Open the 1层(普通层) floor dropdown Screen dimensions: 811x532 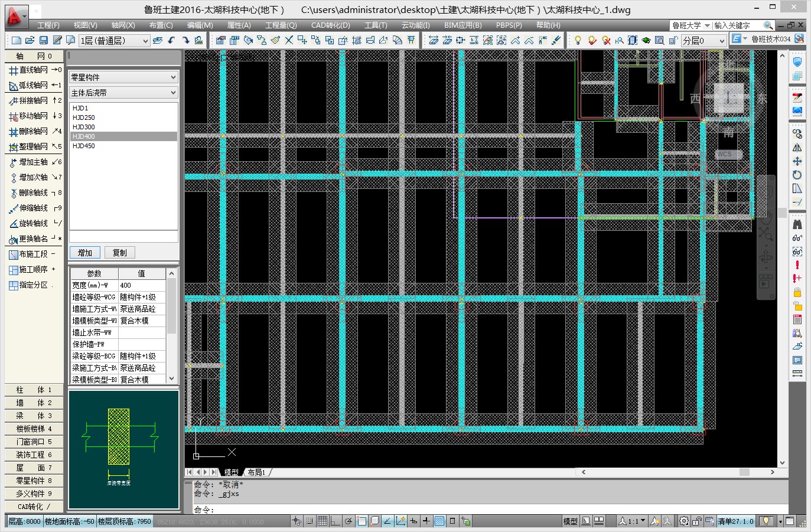(x=114, y=40)
